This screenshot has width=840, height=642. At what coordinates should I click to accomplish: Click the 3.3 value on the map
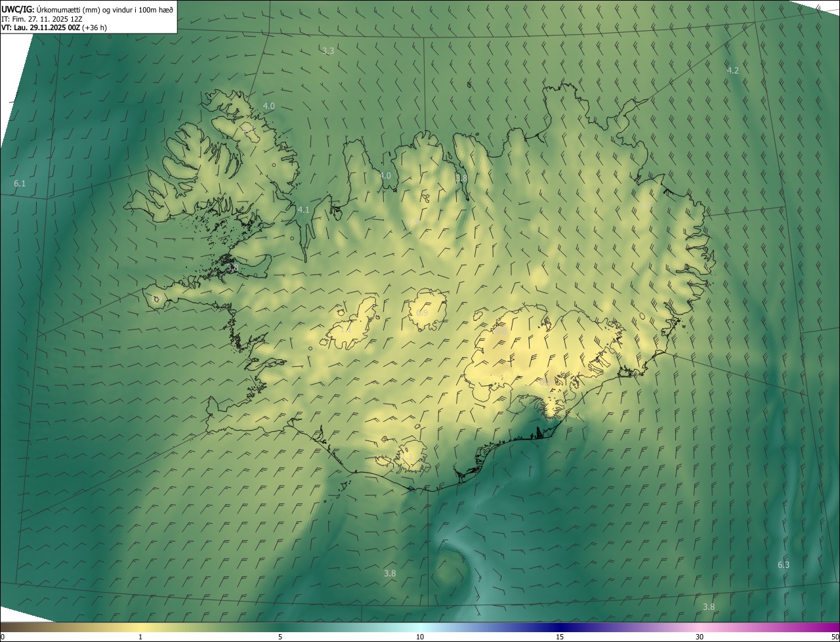click(x=328, y=51)
